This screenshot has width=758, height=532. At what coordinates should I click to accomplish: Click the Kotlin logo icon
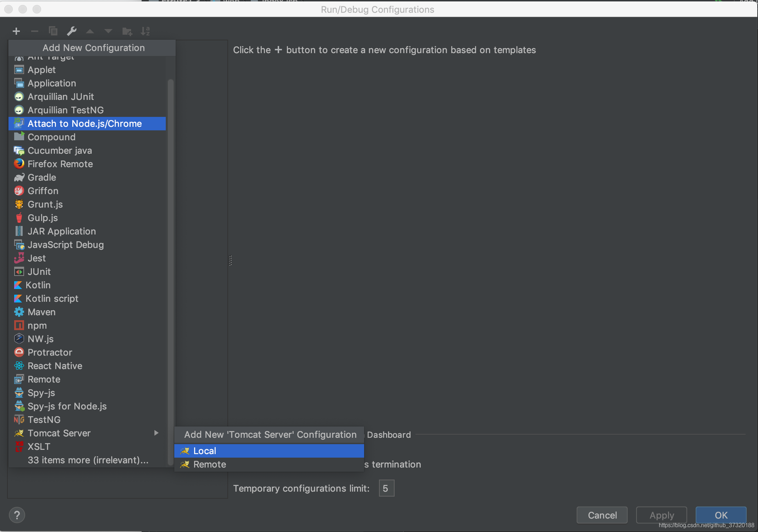point(18,285)
